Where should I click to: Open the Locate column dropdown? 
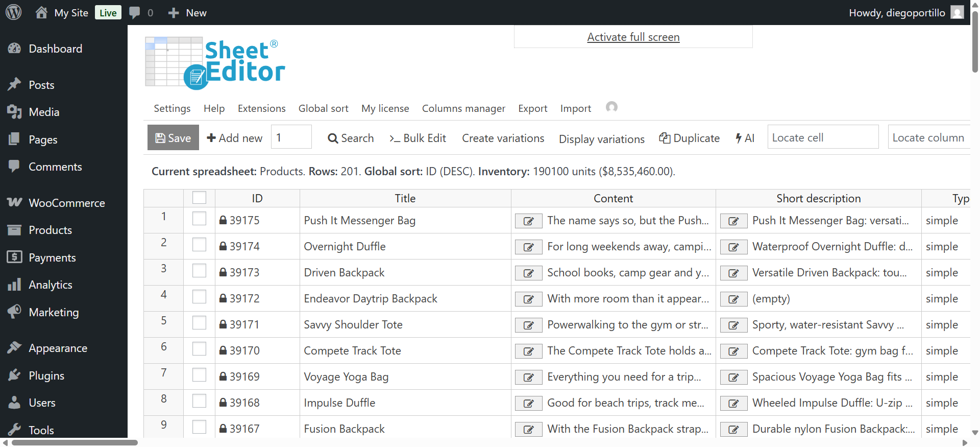928,137
